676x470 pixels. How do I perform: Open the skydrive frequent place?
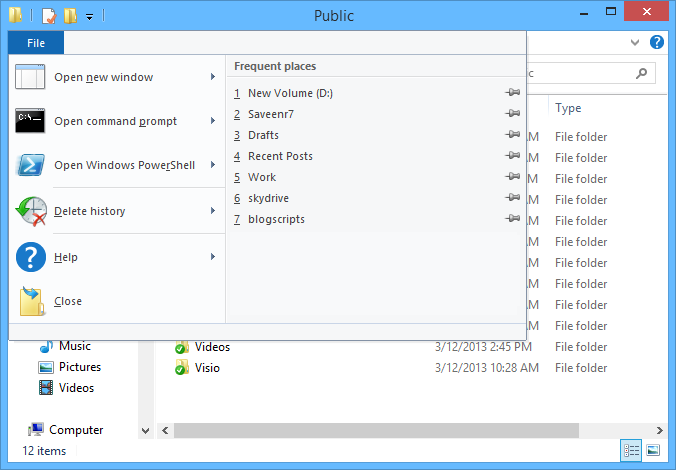pos(268,198)
